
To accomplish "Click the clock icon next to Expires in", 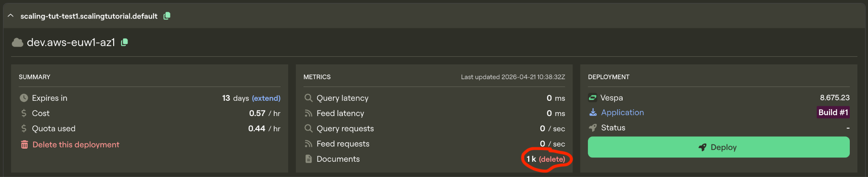I will coord(24,98).
